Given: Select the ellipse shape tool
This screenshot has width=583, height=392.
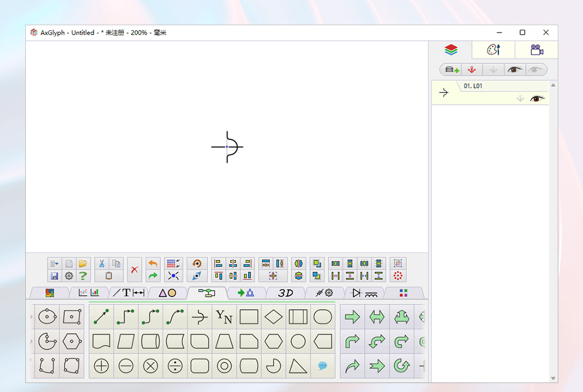Looking at the screenshot, I should 322,316.
